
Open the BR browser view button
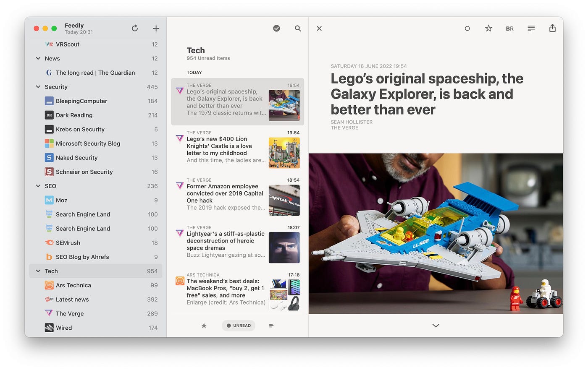click(x=510, y=29)
